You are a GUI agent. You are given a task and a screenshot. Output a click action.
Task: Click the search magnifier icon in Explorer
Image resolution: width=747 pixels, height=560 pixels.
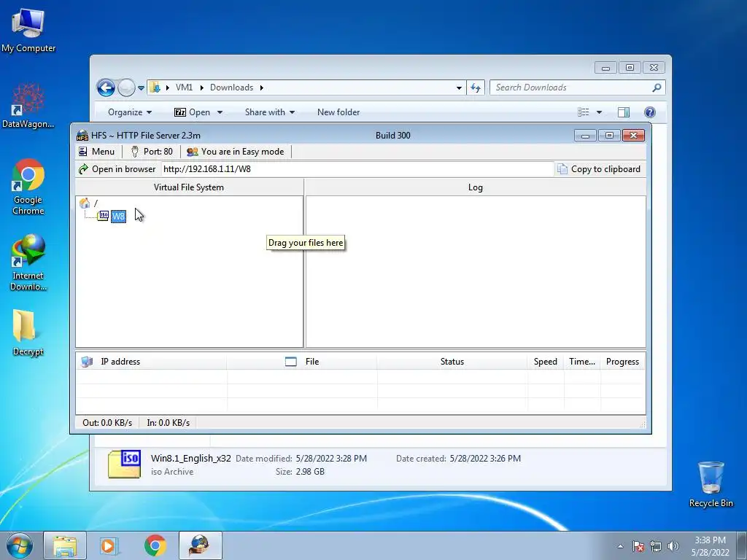[x=657, y=87]
